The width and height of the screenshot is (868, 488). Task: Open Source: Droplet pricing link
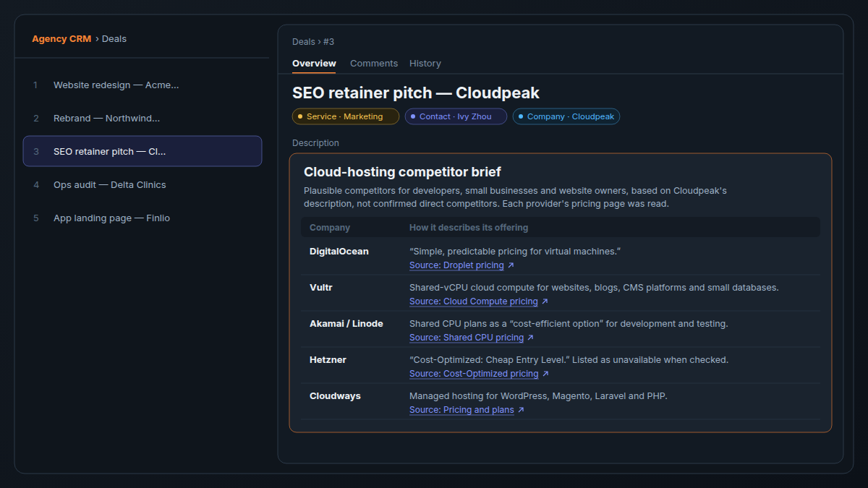[456, 265]
